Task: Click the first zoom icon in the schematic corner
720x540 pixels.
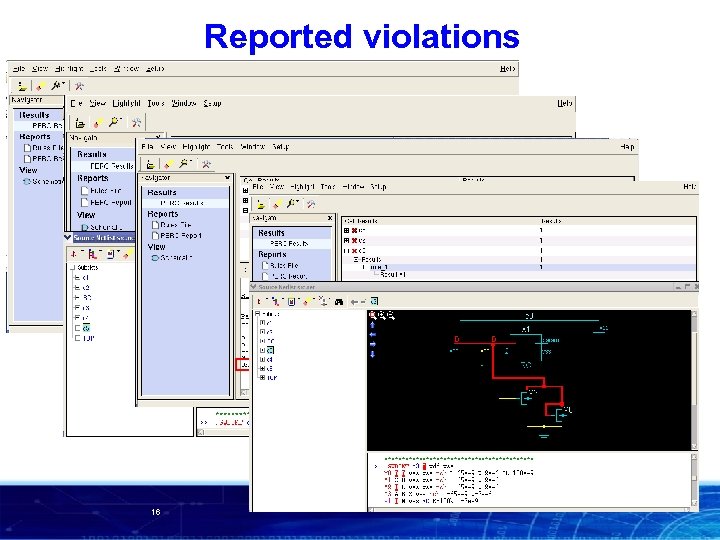Action: (x=373, y=315)
